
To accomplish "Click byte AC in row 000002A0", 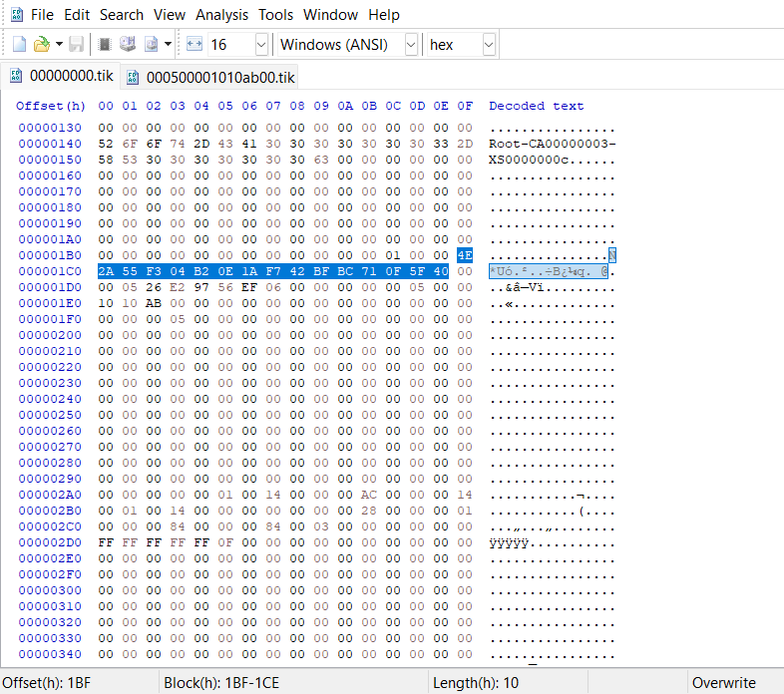I will tap(369, 495).
